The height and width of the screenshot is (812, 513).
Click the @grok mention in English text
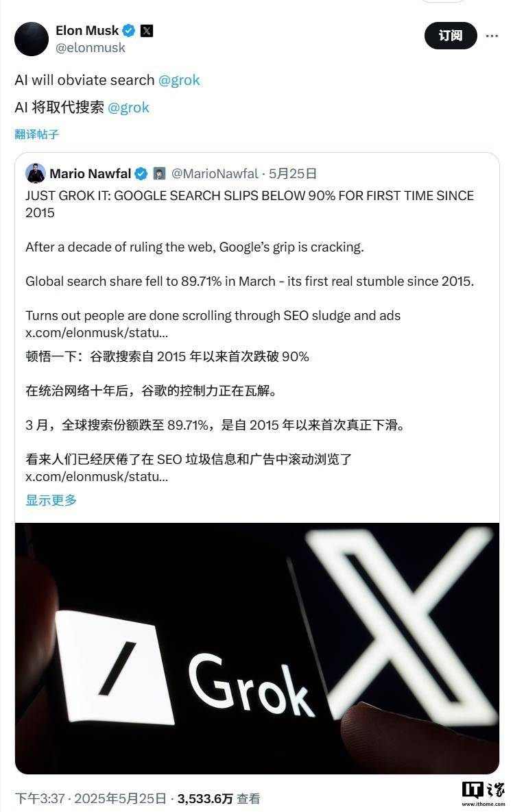point(179,80)
